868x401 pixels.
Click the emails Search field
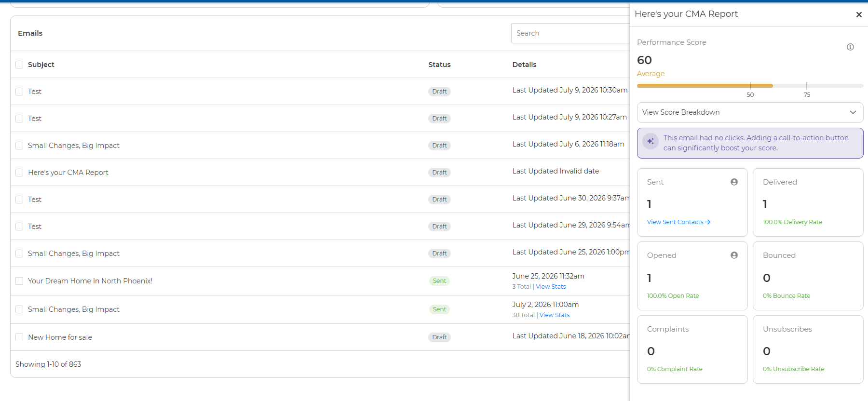[570, 33]
